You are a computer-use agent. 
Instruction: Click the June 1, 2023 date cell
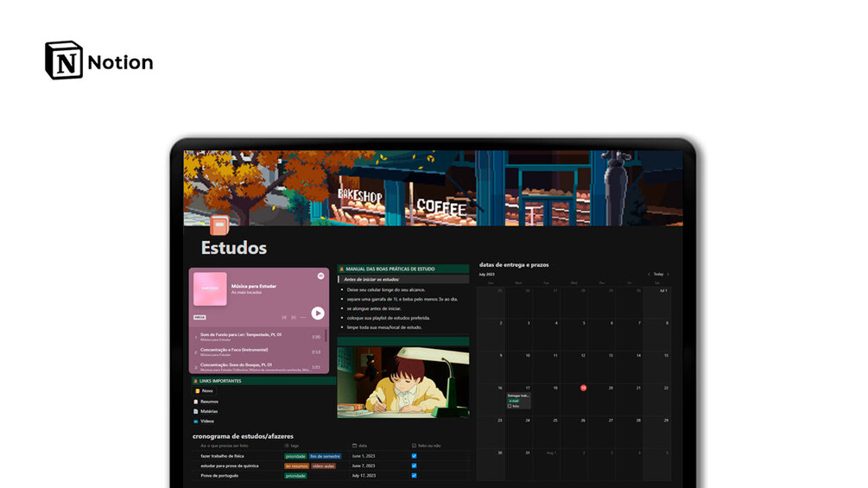point(364,456)
